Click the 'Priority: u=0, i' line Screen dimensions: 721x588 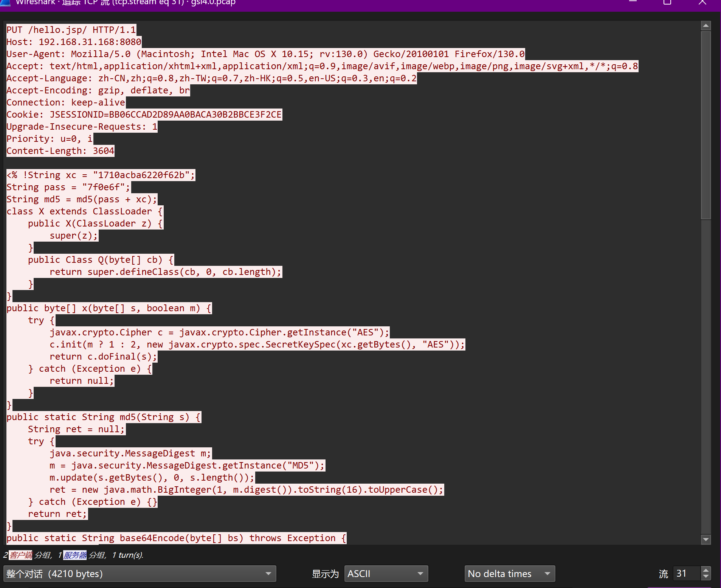pos(50,139)
